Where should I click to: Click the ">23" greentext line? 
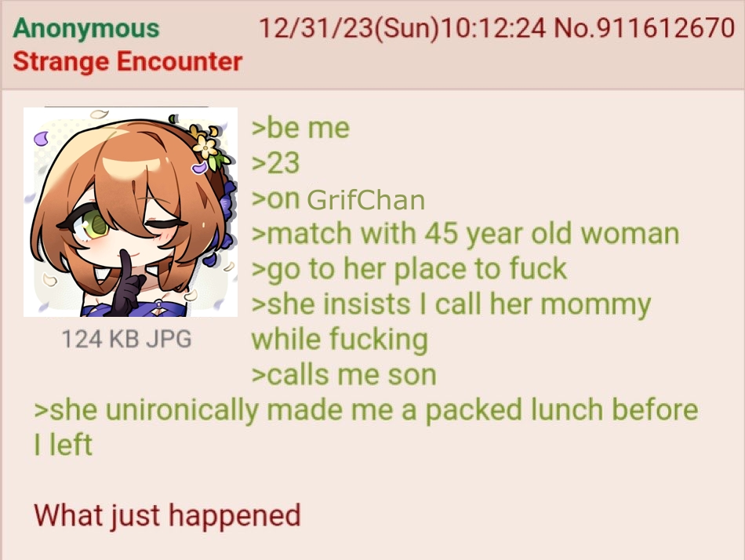click(275, 163)
